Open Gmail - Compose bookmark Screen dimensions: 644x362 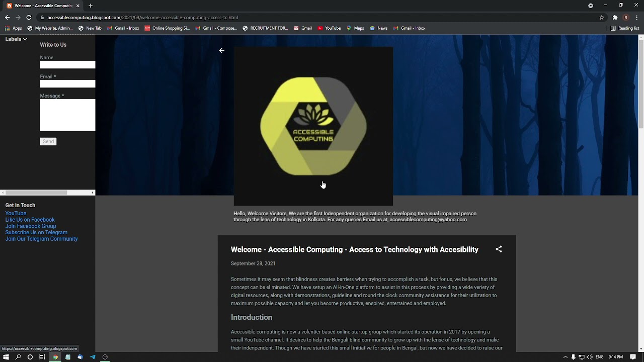(x=216, y=28)
